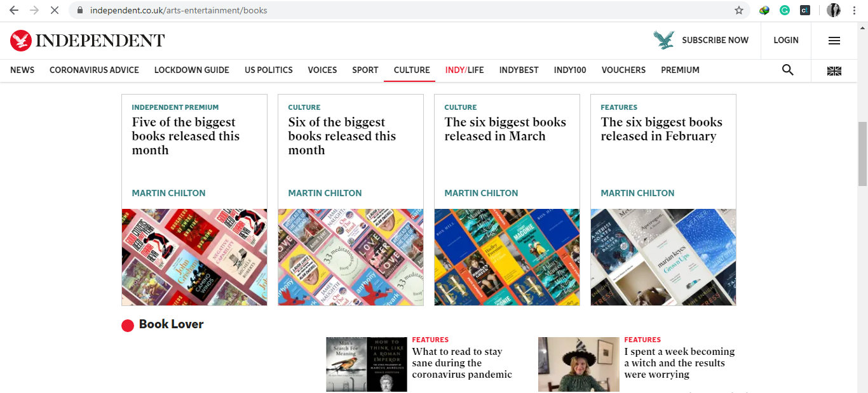This screenshot has height=393, width=868.
Task: Open the INDY/LIFE section
Action: (x=465, y=70)
